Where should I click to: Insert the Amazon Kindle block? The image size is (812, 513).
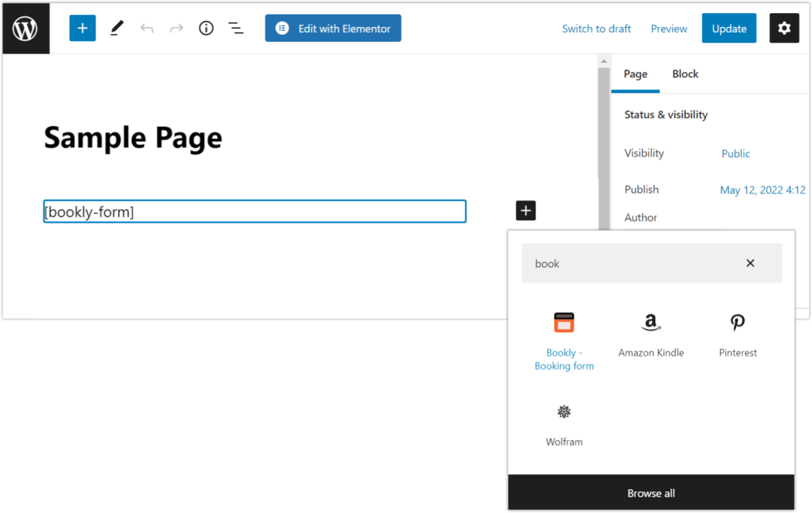point(651,335)
